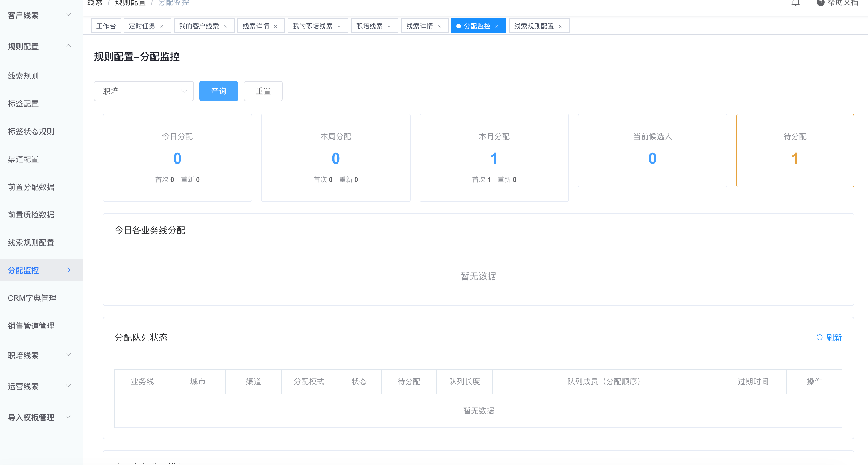Close the 我的客户线索 tab

(x=225, y=26)
